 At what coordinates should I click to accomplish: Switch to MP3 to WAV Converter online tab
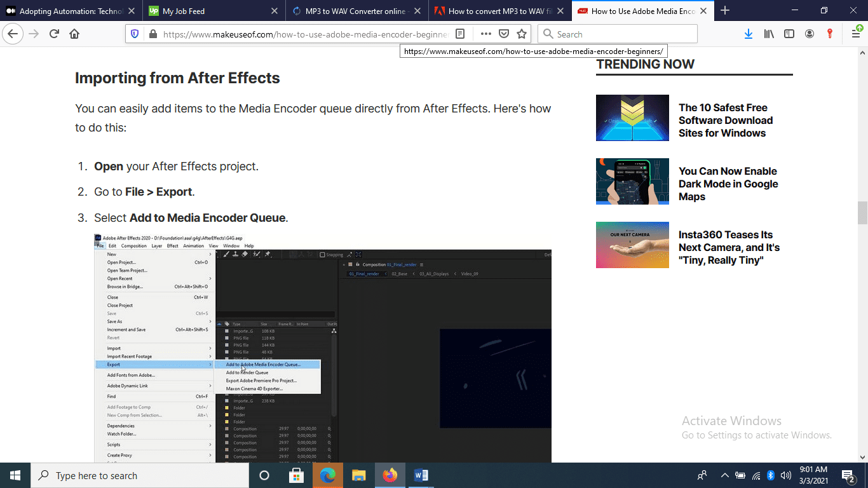click(357, 11)
